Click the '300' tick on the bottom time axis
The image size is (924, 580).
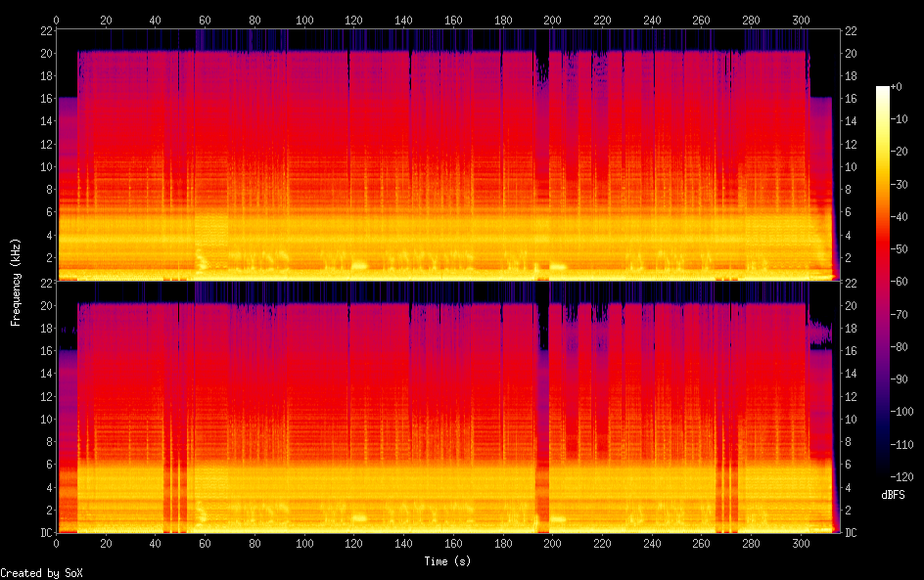tap(801, 544)
